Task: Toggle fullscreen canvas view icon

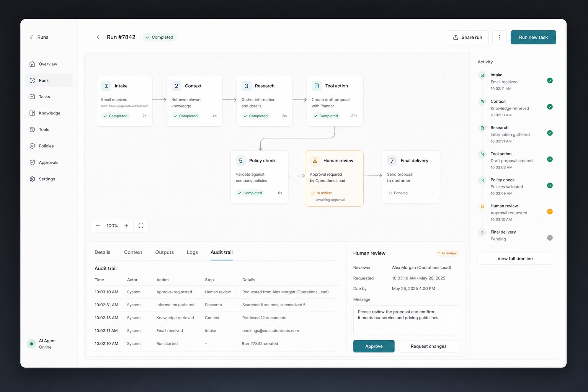Action: pyautogui.click(x=141, y=226)
